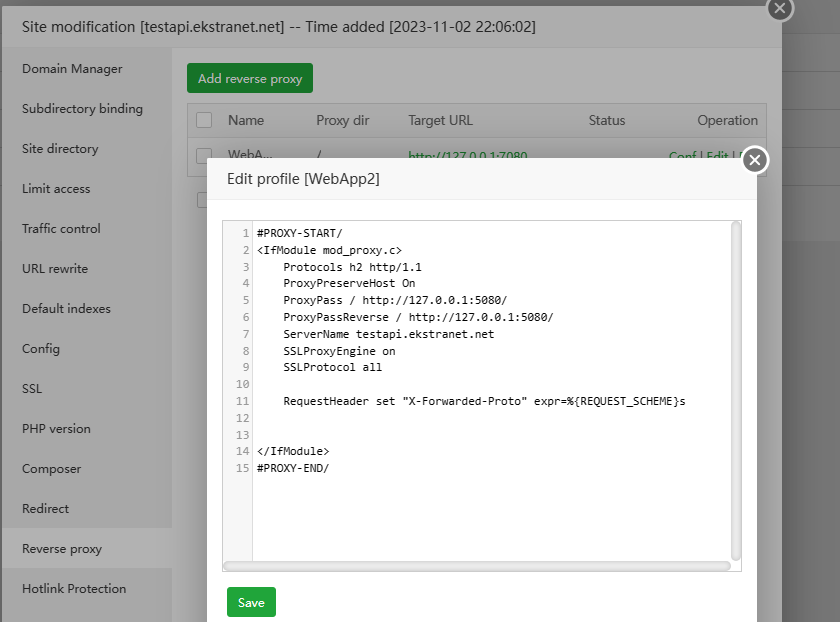Click the Add reverse proxy button
The image size is (840, 622).
[x=250, y=78]
